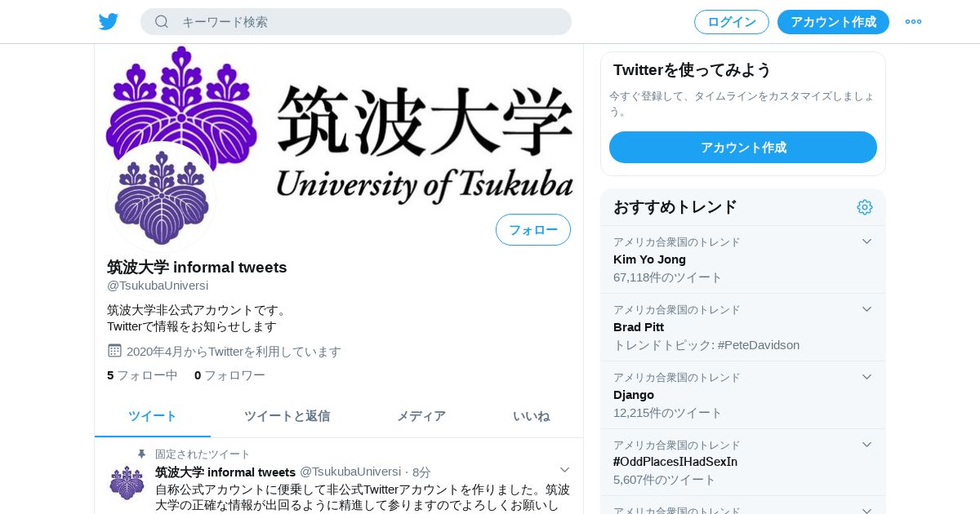This screenshot has width=980, height=514.
Task: Open the 5 フォロー中 following list
Action: (142, 375)
